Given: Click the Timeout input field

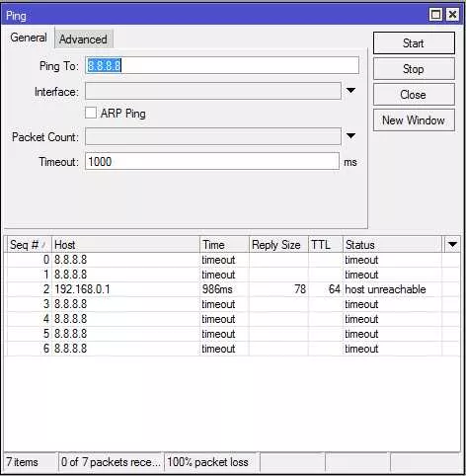Looking at the screenshot, I should point(212,162).
